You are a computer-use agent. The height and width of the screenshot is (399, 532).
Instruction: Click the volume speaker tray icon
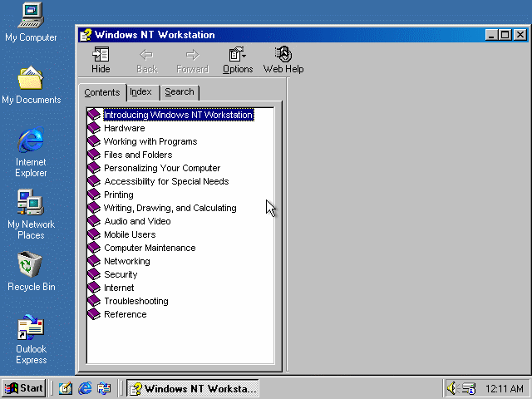click(452, 388)
